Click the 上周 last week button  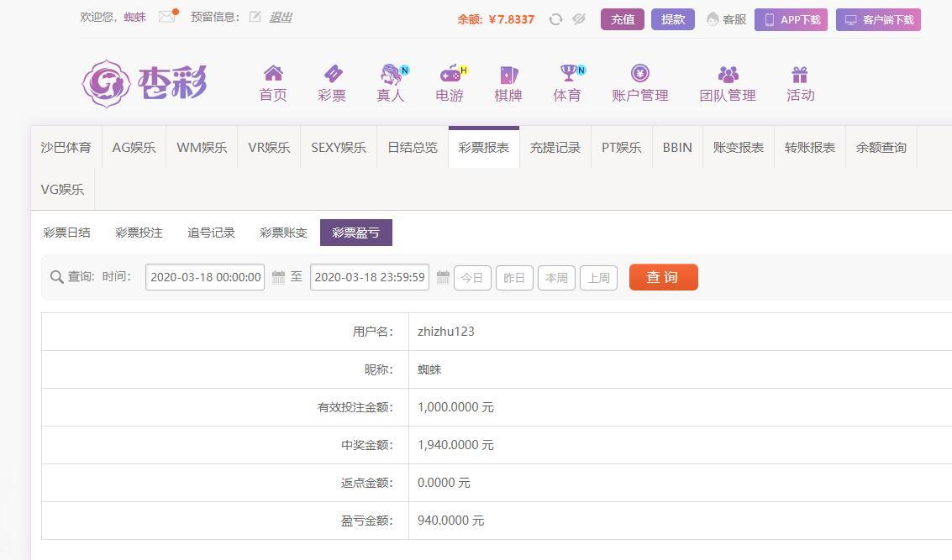coord(598,278)
